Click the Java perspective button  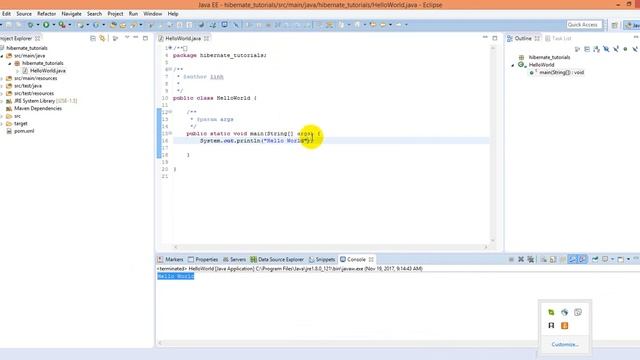[633, 25]
